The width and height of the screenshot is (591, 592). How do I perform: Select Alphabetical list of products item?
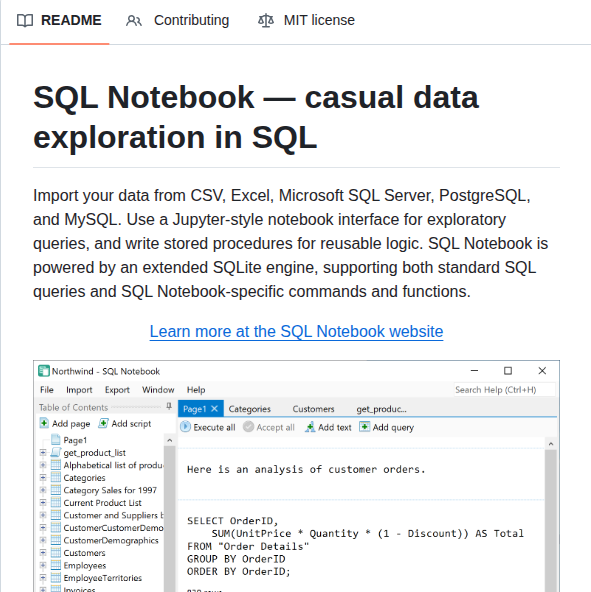[113, 465]
